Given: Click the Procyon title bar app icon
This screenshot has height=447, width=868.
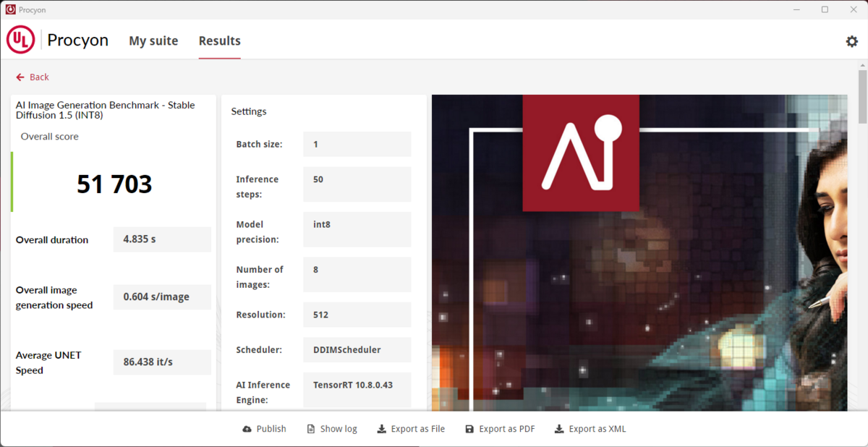Looking at the screenshot, I should tap(10, 9).
